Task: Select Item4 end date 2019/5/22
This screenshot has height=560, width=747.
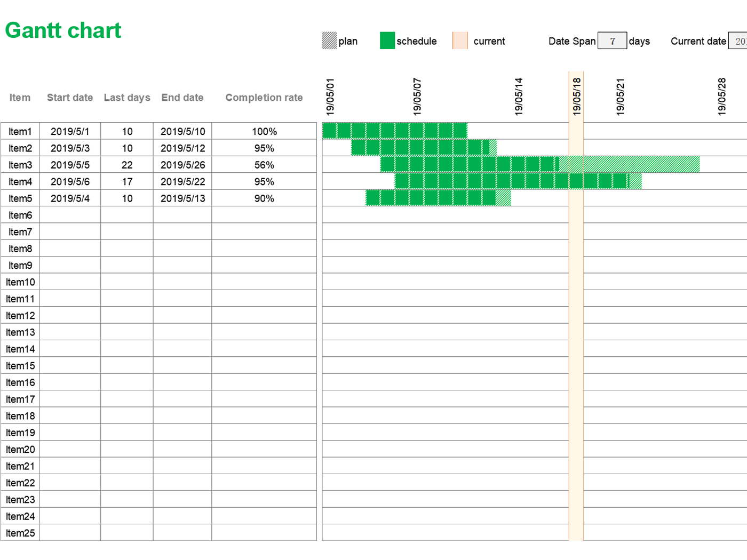Action: point(182,181)
